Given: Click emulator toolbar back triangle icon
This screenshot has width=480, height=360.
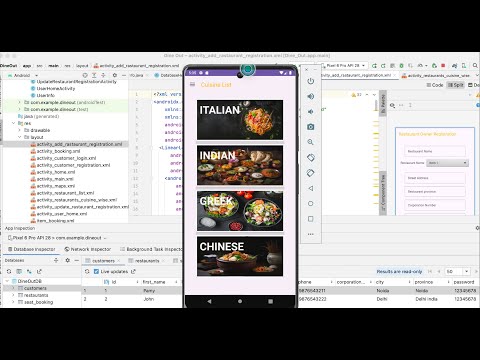Looking at the screenshot, I should [311, 188].
